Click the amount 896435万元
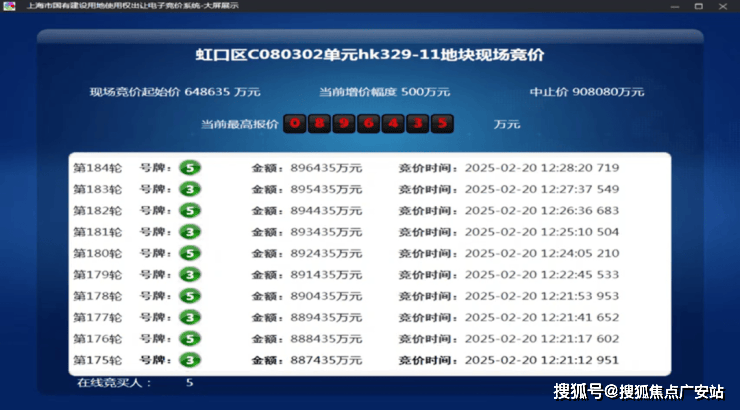Viewport: 740px width, 410px height. [326, 168]
